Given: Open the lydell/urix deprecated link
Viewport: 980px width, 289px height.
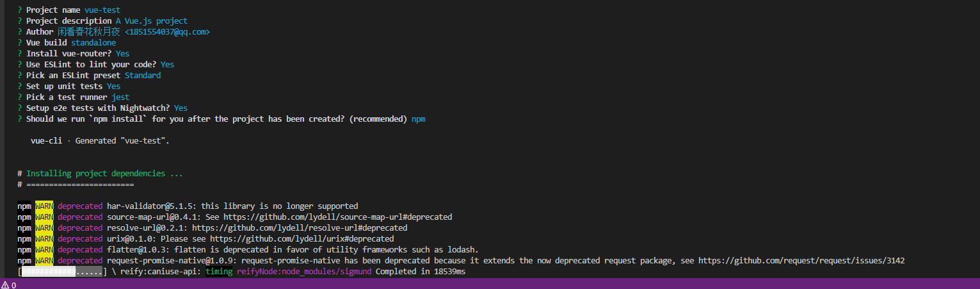Looking at the screenshot, I should [301, 239].
